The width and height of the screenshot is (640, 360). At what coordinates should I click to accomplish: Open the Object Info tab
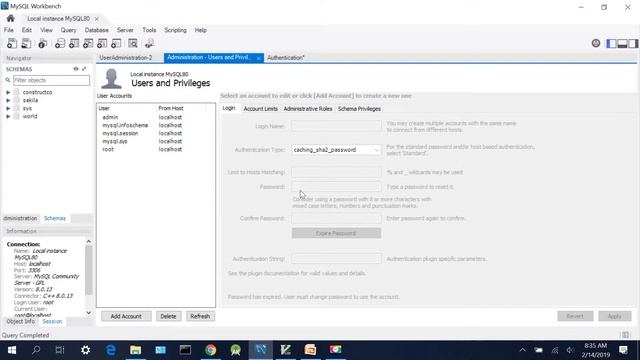point(20,322)
